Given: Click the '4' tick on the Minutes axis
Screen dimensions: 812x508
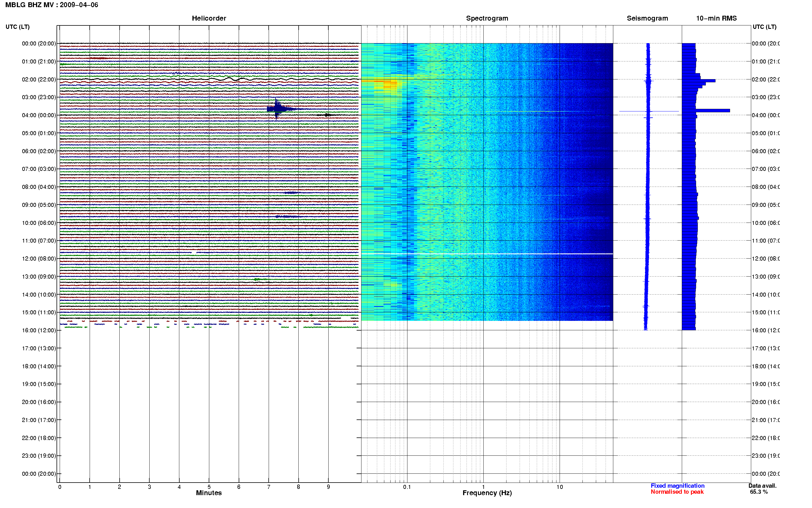Looking at the screenshot, I should coord(179,487).
